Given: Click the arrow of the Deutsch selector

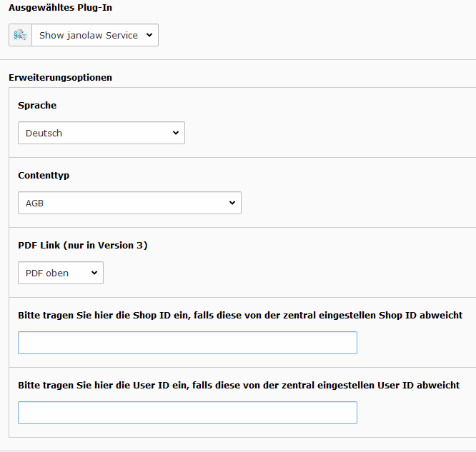Looking at the screenshot, I should (176, 133).
